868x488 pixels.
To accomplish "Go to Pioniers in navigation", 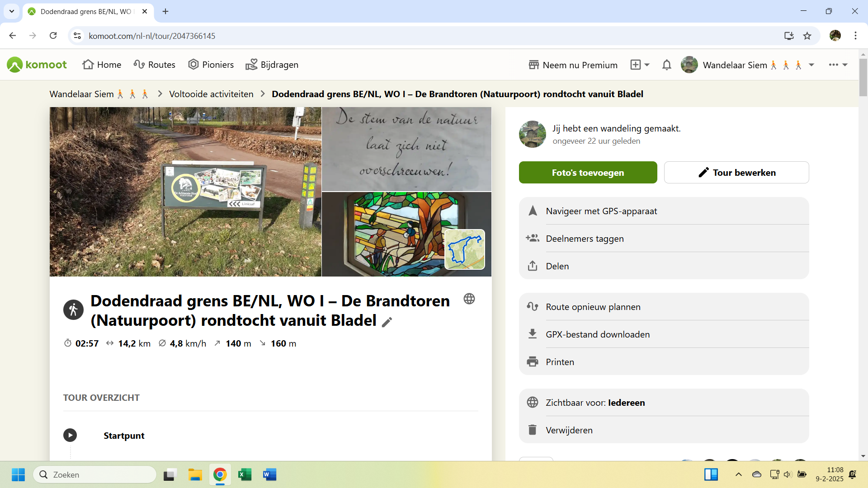I will pyautogui.click(x=211, y=65).
